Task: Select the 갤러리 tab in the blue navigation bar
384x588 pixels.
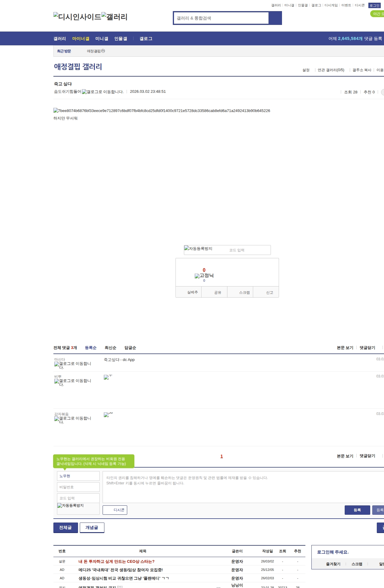Action: coord(60,39)
